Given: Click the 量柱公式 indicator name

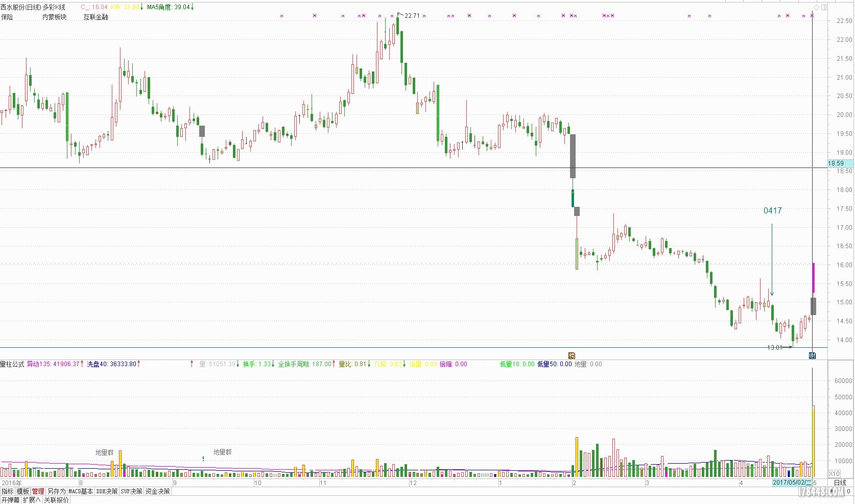Looking at the screenshot, I should pos(12,364).
